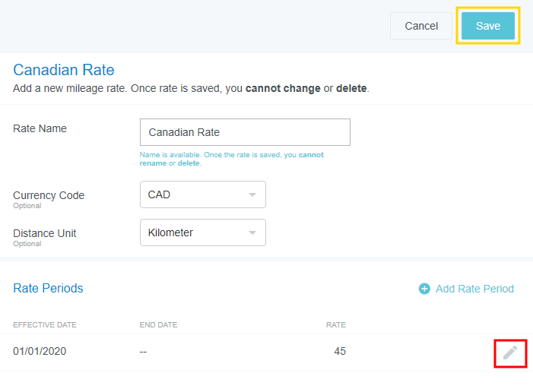The height and width of the screenshot is (392, 533).
Task: Click the Rate column header
Action: pyautogui.click(x=335, y=325)
